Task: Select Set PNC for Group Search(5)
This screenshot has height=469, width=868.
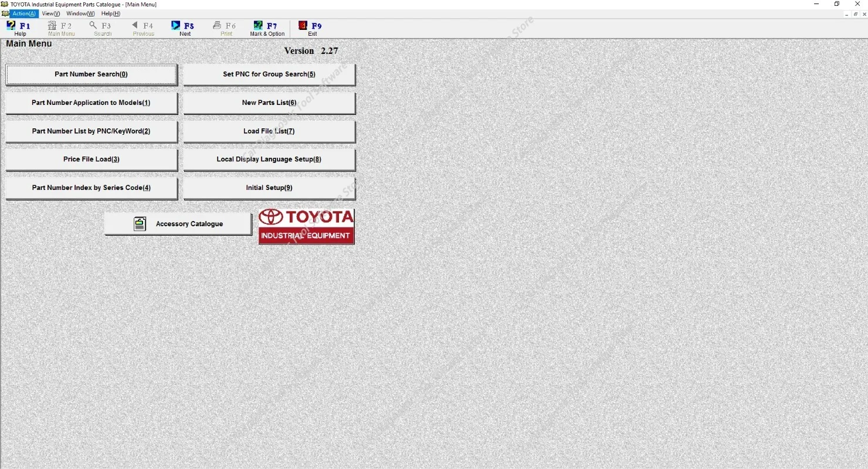Action: pos(269,74)
